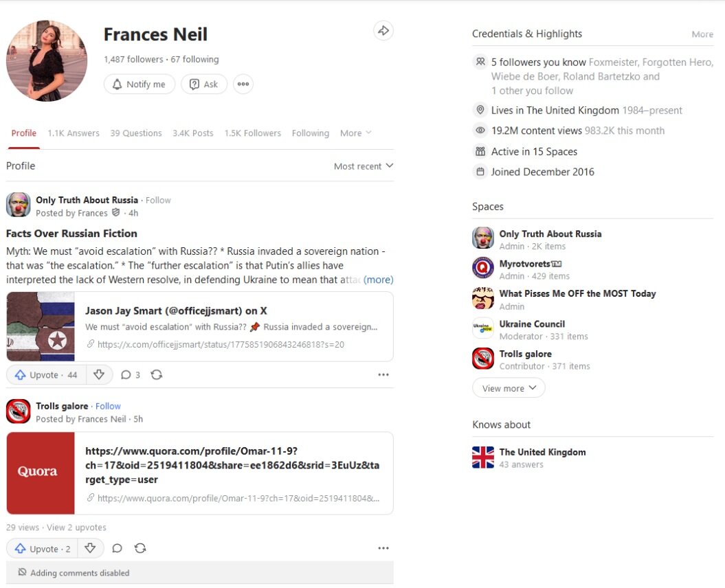The height and width of the screenshot is (588, 725).
Task: Click the Only Truth About Russia post avatar
Action: click(19, 205)
